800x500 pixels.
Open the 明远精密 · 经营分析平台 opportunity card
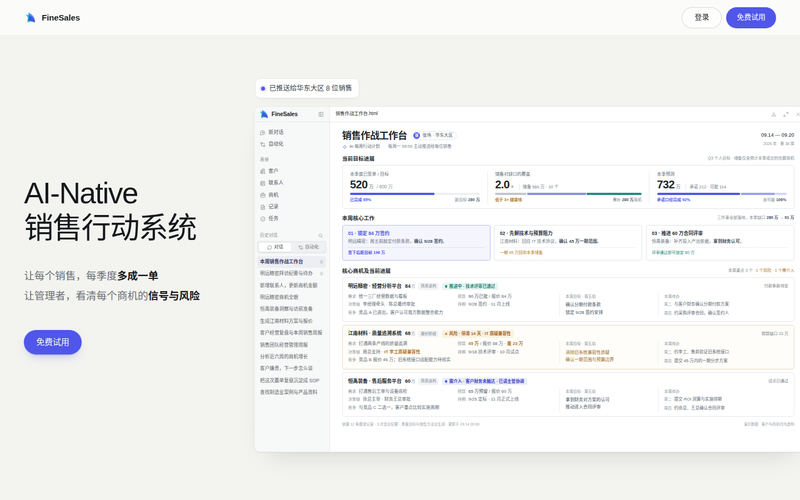coord(568,299)
